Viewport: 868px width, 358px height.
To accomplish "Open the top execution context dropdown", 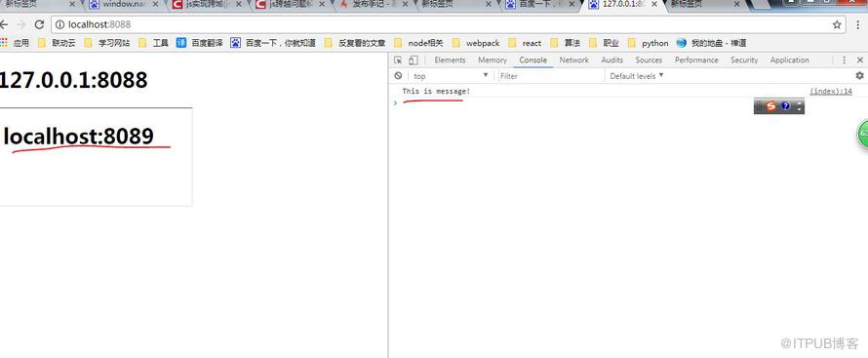I will pos(451,76).
